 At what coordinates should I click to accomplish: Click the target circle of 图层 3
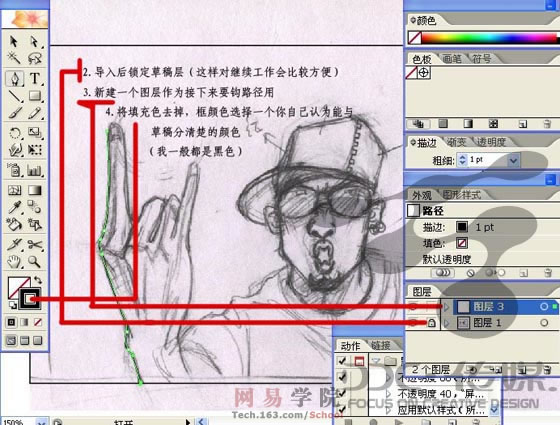[x=544, y=306]
